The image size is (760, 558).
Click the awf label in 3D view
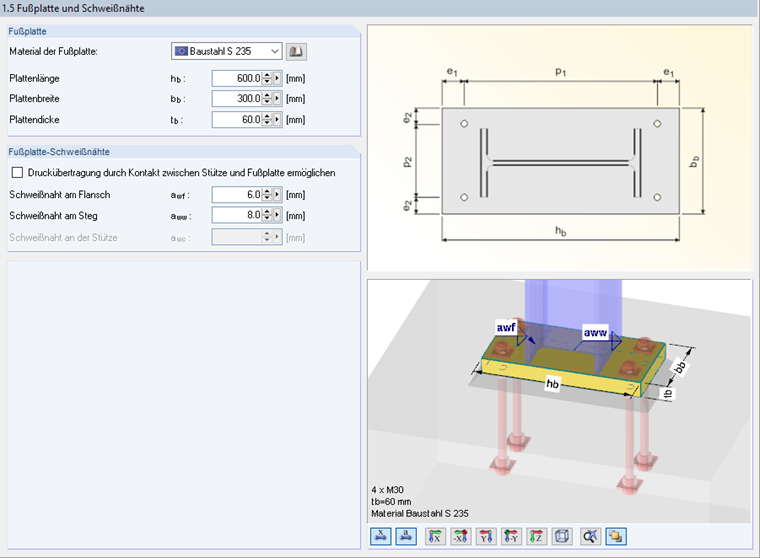pos(506,327)
